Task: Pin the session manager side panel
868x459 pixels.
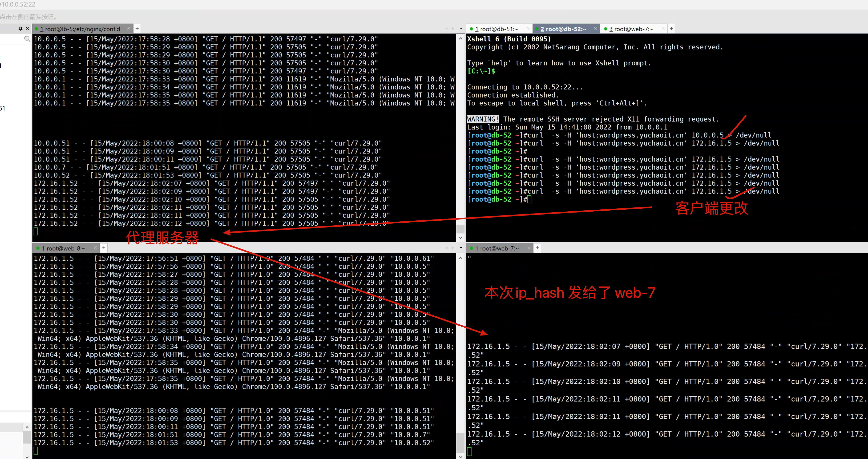Action: click(x=20, y=29)
